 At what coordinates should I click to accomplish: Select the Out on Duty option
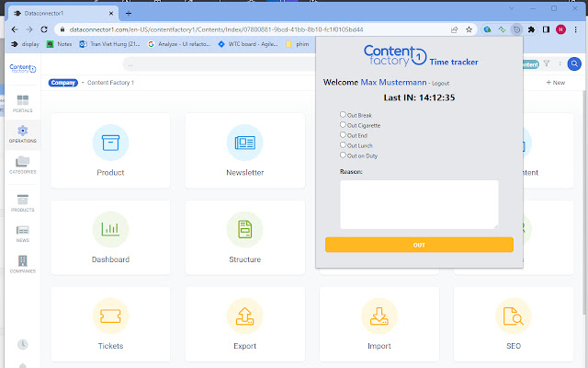tap(343, 155)
